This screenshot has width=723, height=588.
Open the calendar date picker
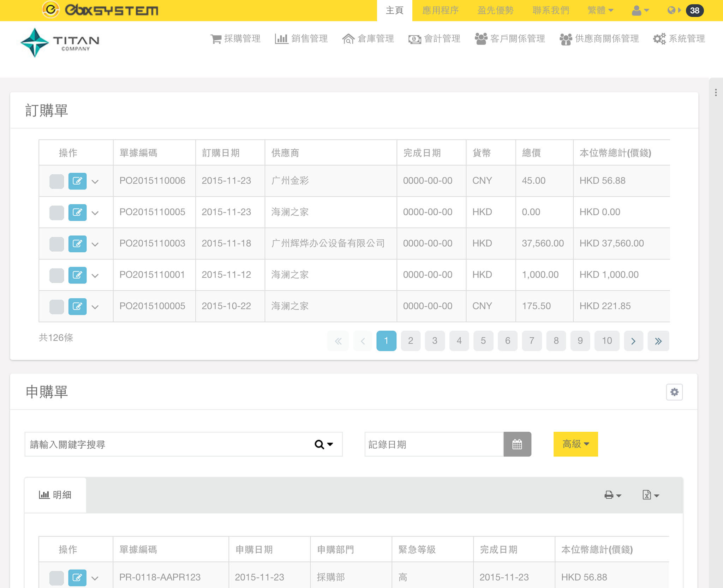[517, 444]
